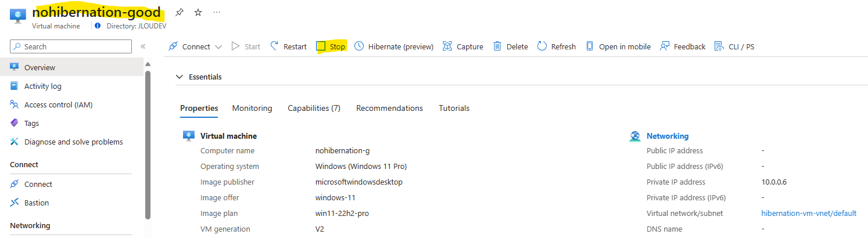Click the Virtual network/subnet label
This screenshot has height=238, width=868.
pos(685,213)
